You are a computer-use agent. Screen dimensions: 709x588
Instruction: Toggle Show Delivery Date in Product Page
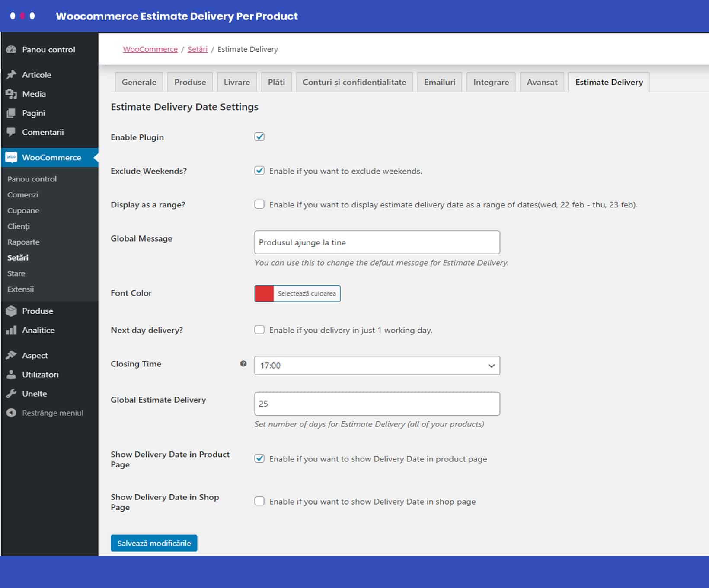coord(259,458)
